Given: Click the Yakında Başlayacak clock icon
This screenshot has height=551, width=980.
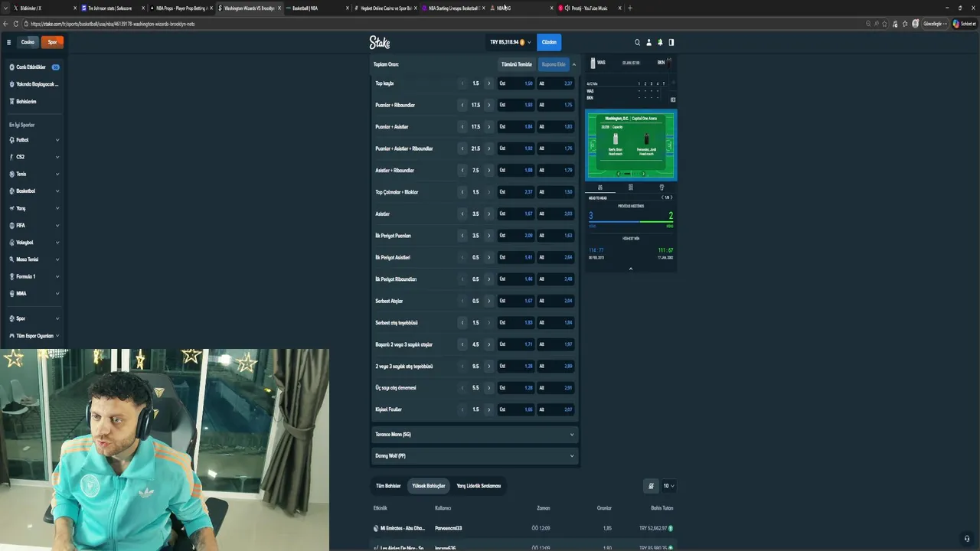Looking at the screenshot, I should coord(11,84).
